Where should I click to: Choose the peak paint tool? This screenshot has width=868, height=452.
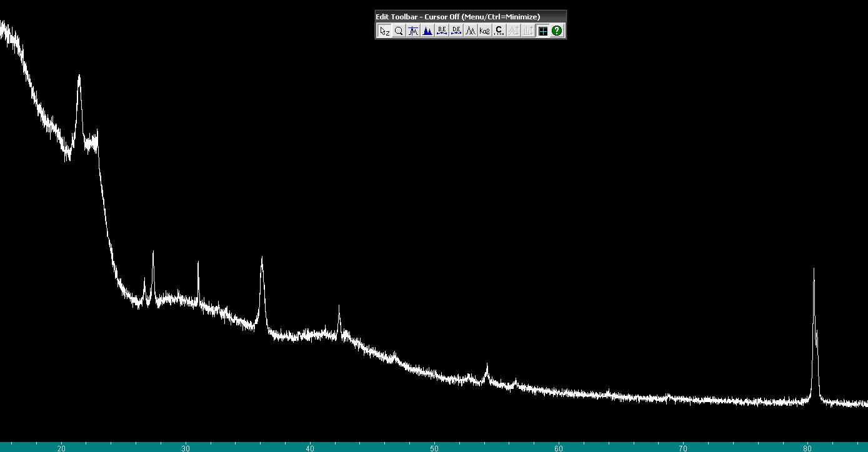413,31
